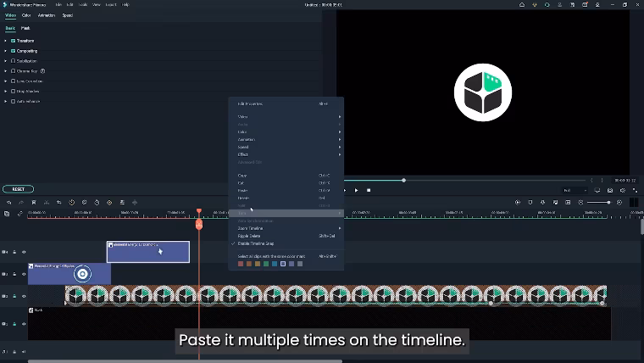Open the color palette icon in toolbar
Viewport: 644px width, 363px height.
coord(84,202)
